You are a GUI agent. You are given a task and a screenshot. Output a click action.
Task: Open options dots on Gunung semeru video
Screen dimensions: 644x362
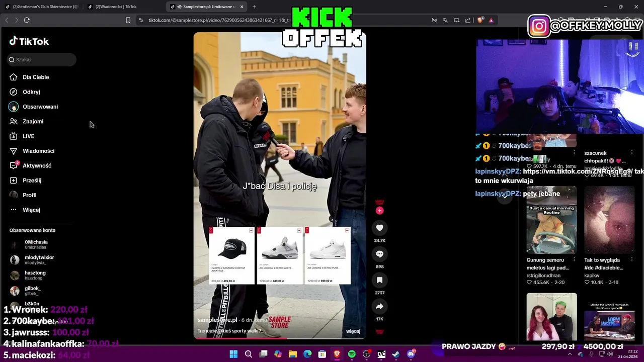click(x=574, y=260)
